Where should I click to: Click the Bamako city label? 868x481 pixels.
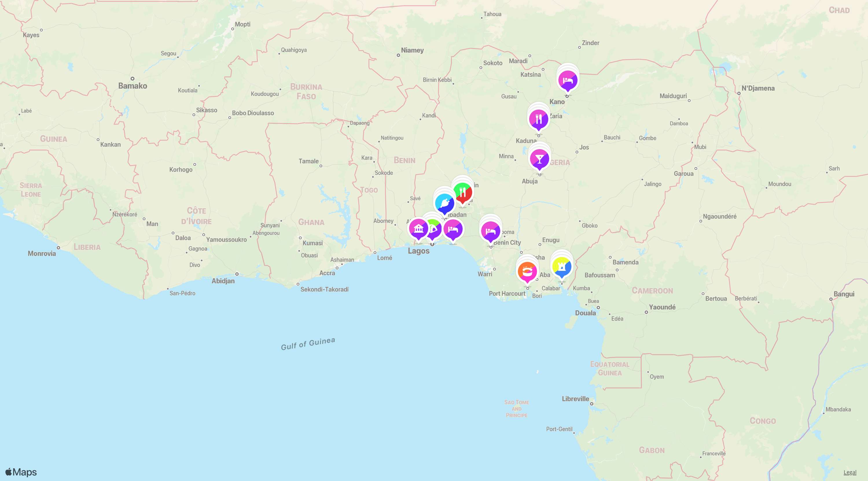(x=133, y=86)
